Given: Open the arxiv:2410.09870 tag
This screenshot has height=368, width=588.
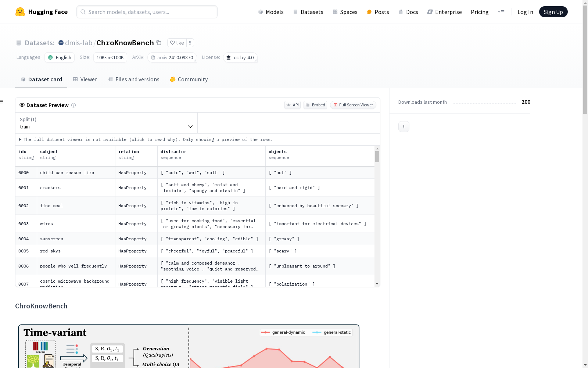Looking at the screenshot, I should [172, 57].
